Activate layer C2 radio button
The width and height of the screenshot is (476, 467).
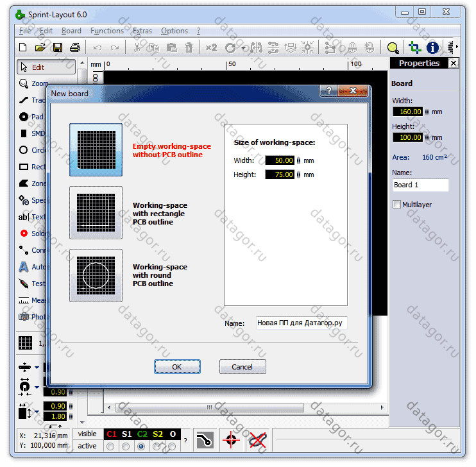click(141, 446)
